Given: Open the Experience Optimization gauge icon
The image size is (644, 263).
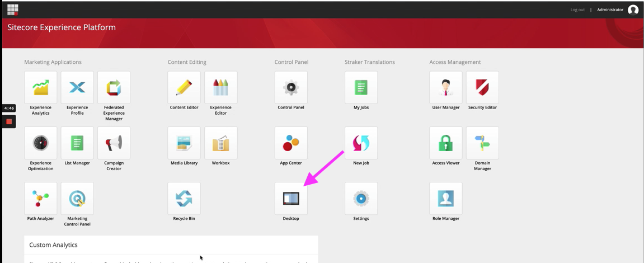Looking at the screenshot, I should [41, 143].
